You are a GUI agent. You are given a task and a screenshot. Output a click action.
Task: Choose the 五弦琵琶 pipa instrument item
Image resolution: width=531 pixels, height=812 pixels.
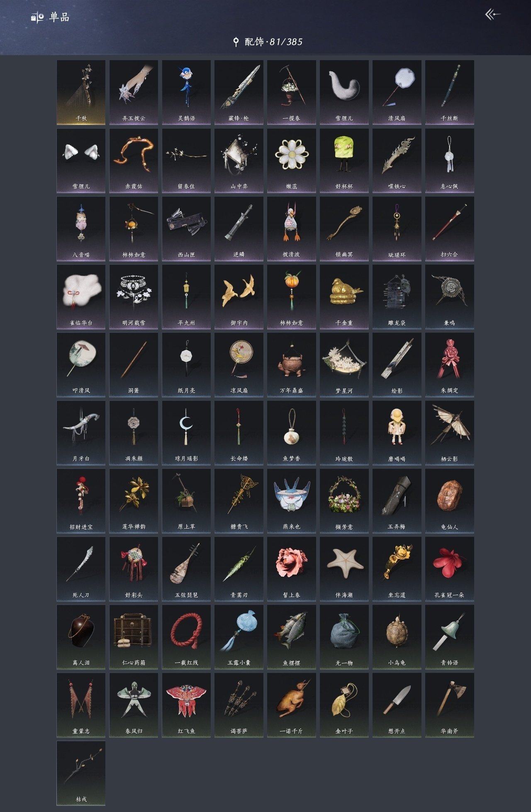point(186,569)
